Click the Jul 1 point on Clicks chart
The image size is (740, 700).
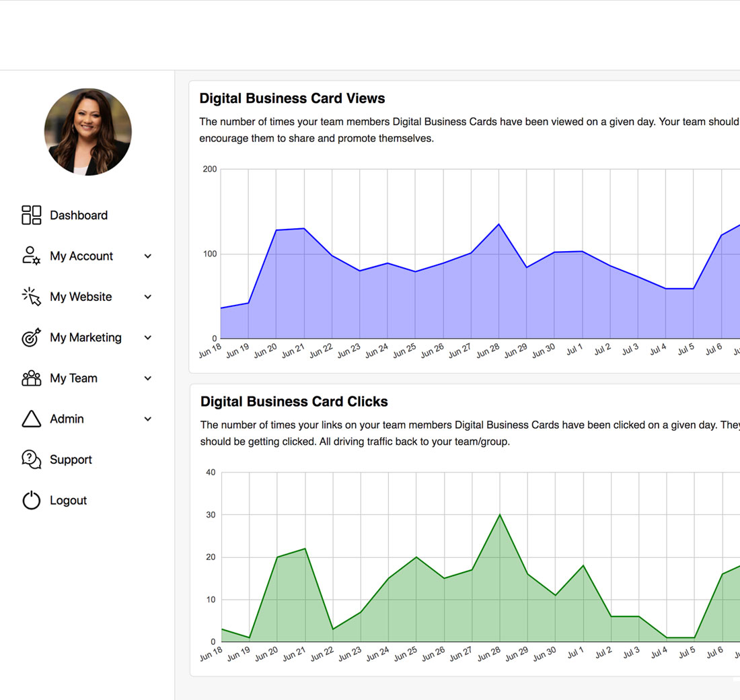click(x=583, y=565)
